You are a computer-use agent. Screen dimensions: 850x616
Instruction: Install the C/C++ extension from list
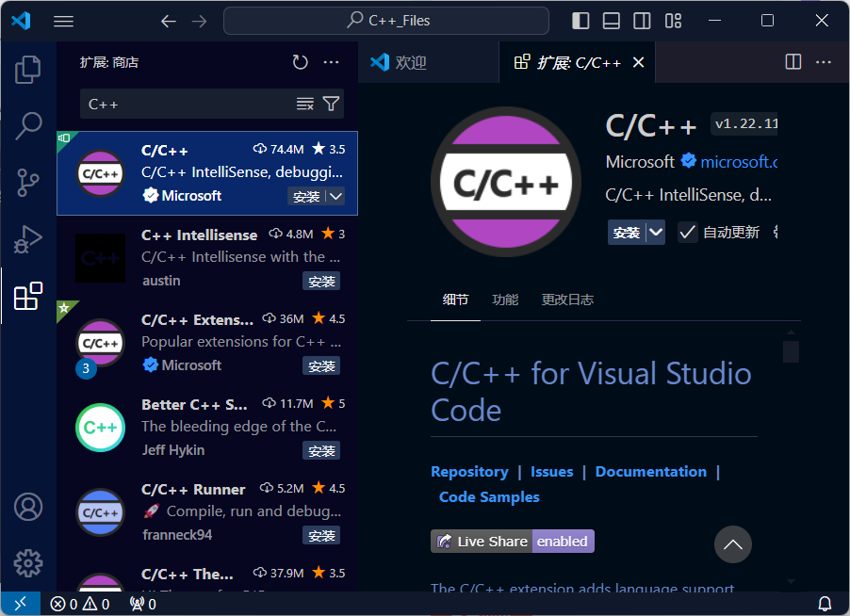306,196
